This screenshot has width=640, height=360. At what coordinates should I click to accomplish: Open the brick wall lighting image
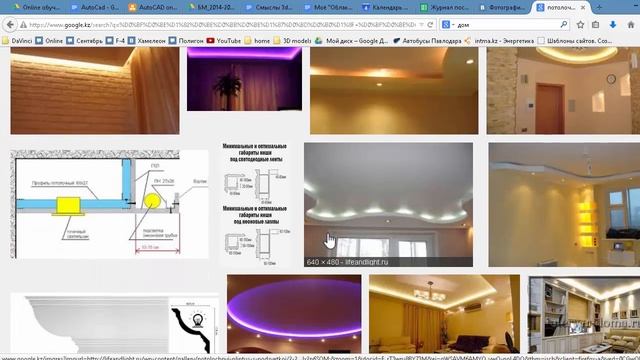point(95,90)
